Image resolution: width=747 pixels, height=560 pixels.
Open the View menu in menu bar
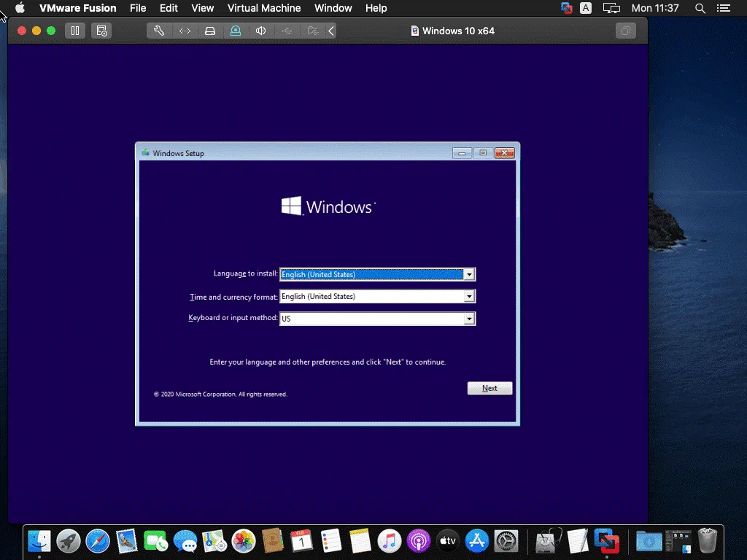coord(202,8)
